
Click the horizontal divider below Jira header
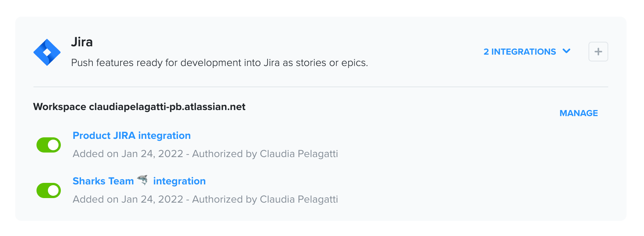[320, 87]
